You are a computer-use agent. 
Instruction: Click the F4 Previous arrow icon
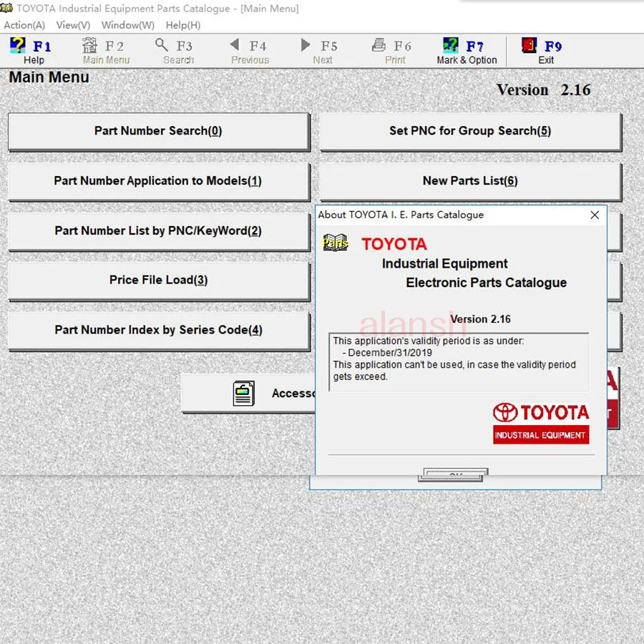tap(235, 45)
